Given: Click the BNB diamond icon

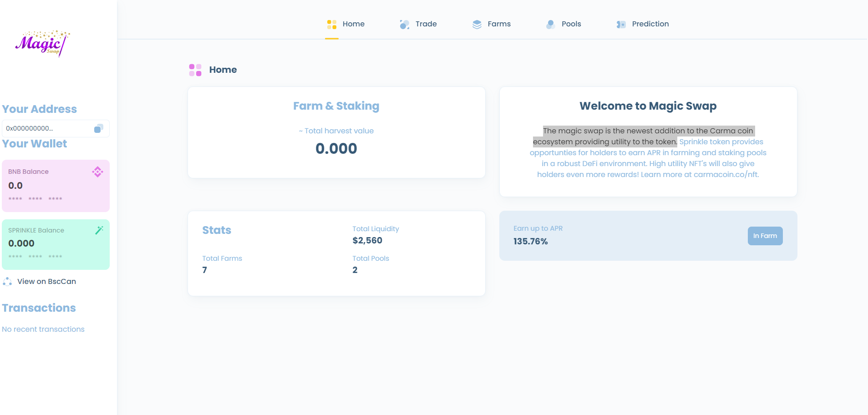Looking at the screenshot, I should point(97,172).
